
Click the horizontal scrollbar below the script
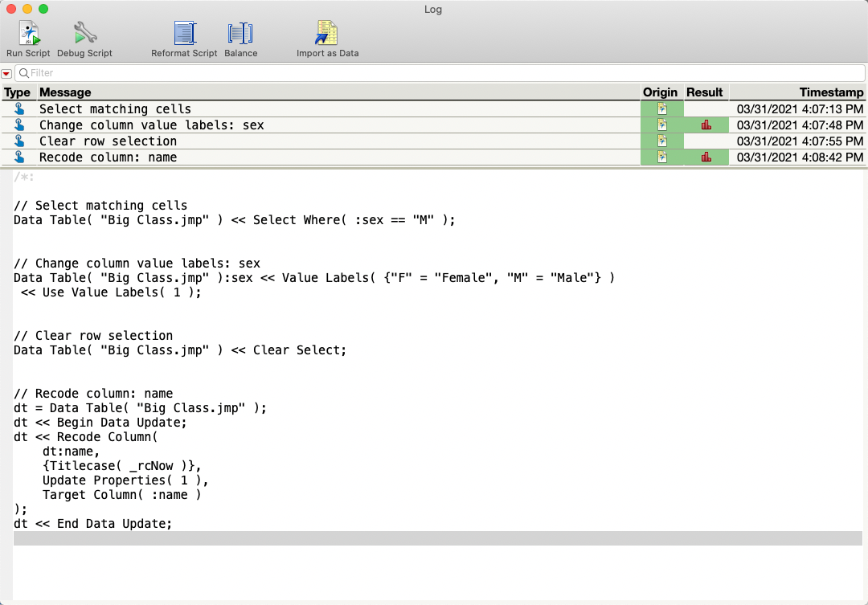pos(434,537)
